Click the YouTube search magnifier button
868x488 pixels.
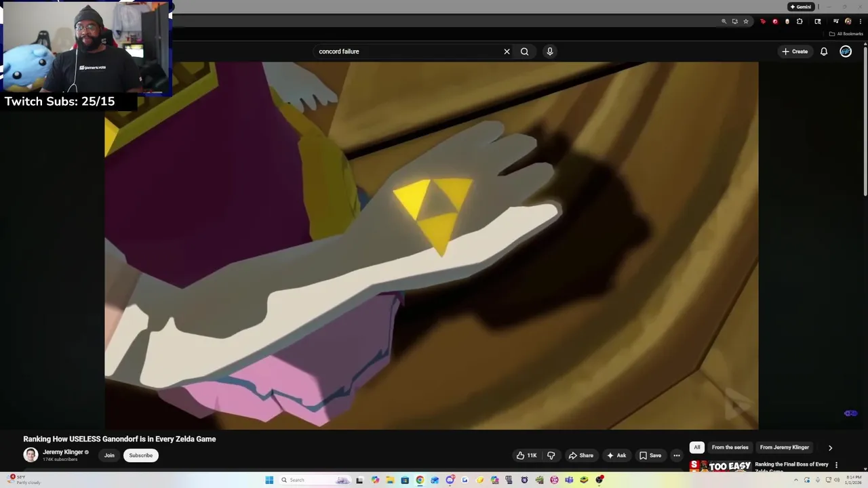tap(524, 52)
